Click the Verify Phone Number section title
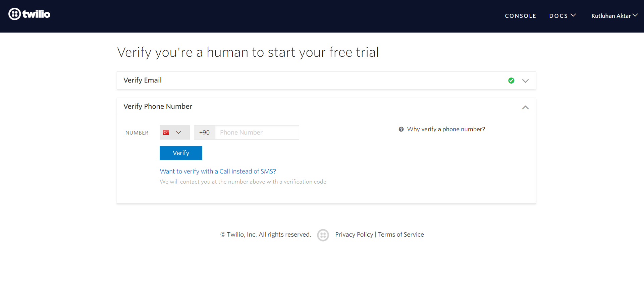Screen dimensions: 644x297 coord(158,106)
